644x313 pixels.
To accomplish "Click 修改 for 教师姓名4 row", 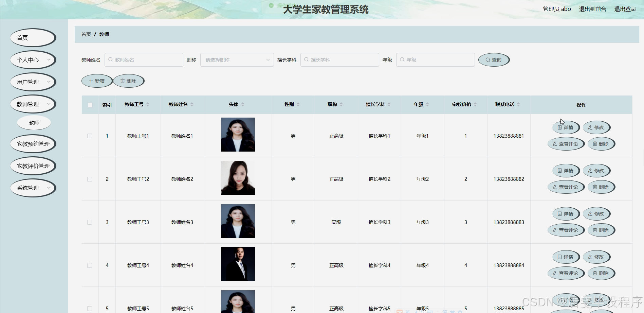I will click(x=596, y=257).
